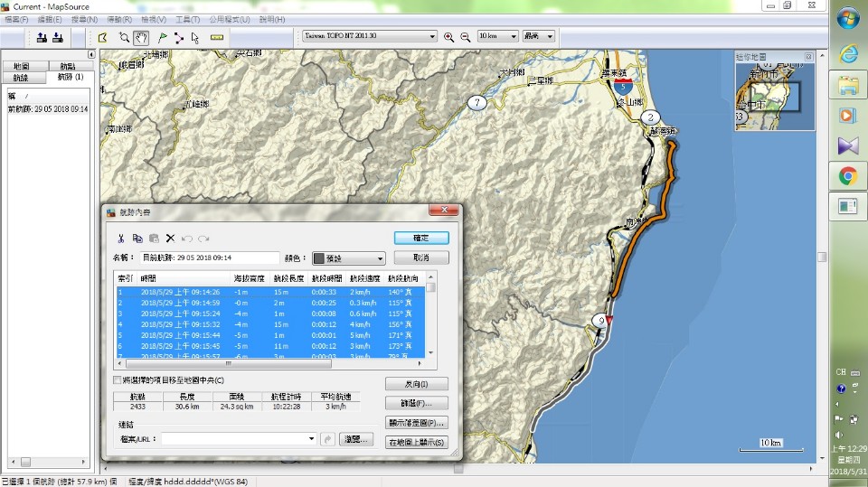The height and width of the screenshot is (487, 868).
Task: Select the Distance/Bearing ruler tool
Action: coord(217,38)
